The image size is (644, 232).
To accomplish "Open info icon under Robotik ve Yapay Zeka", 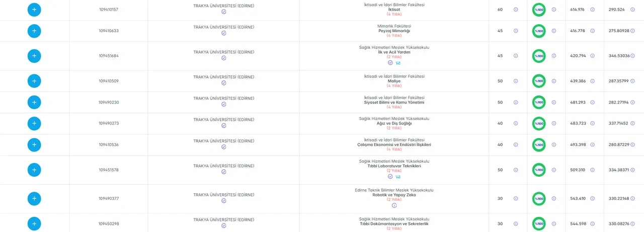I will point(394,205).
